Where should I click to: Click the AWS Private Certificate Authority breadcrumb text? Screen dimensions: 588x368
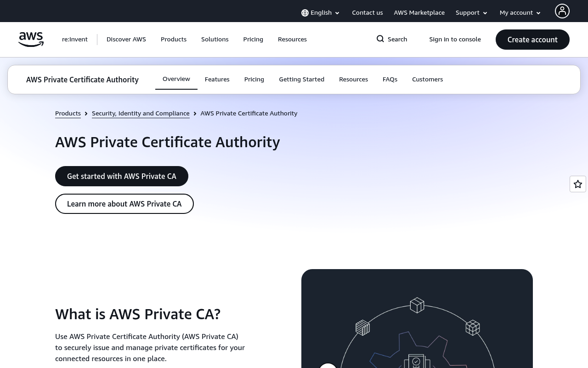coord(249,114)
